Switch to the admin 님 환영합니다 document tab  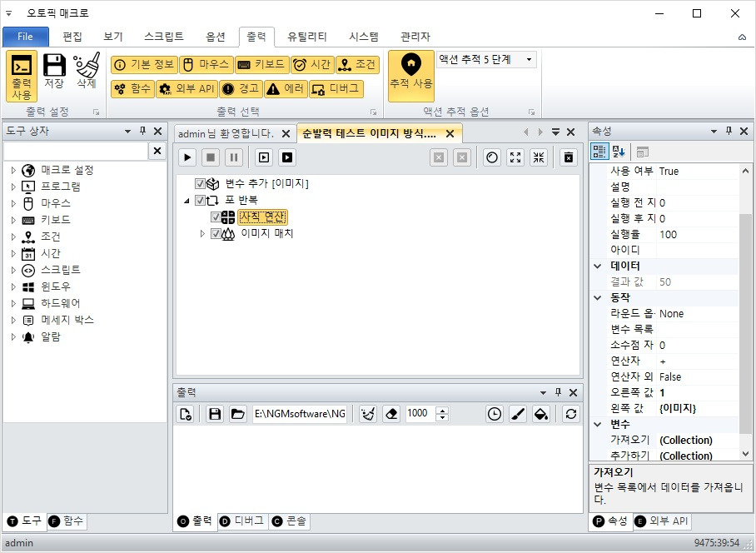click(x=226, y=133)
